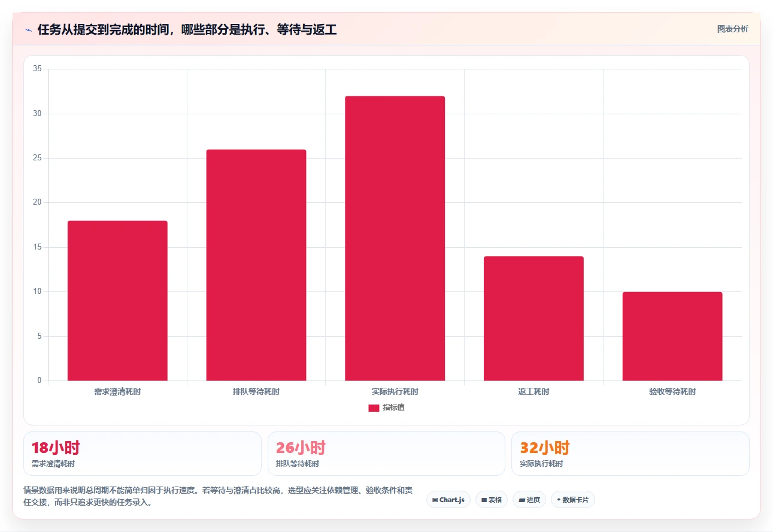
Task: Click the x-axis label 验收等待耗时
Action: tap(672, 392)
